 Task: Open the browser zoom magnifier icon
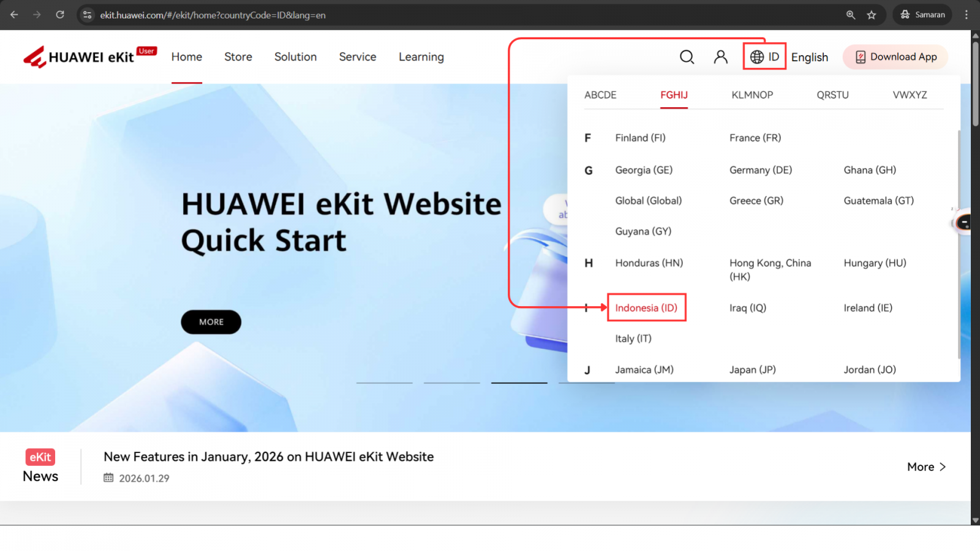[x=851, y=15]
